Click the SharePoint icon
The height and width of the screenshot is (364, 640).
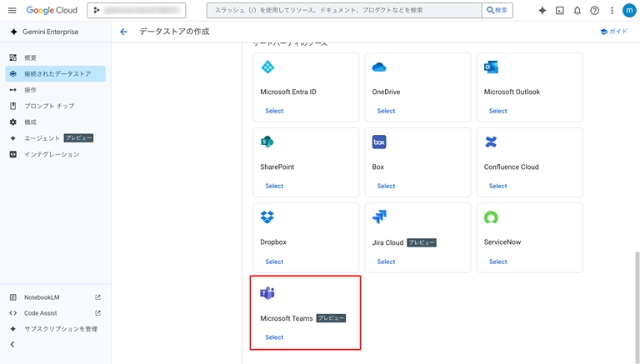tap(267, 142)
